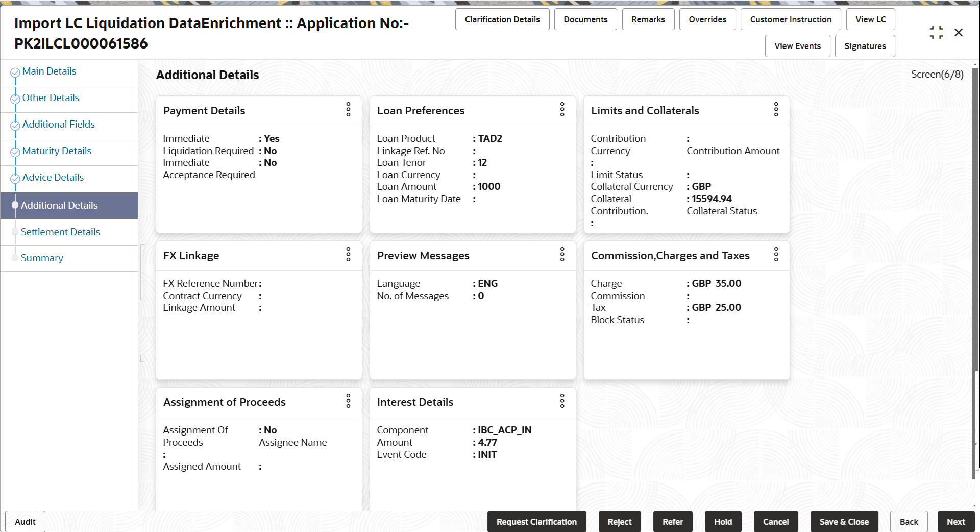Open Commission, Charges and Taxes menu
This screenshot has width=980, height=532.
click(776, 254)
